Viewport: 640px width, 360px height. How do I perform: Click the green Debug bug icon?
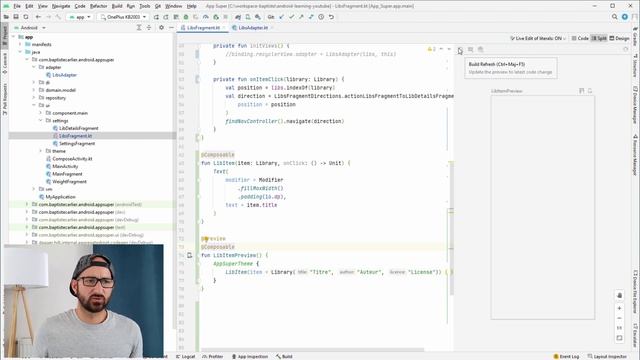coord(186,17)
